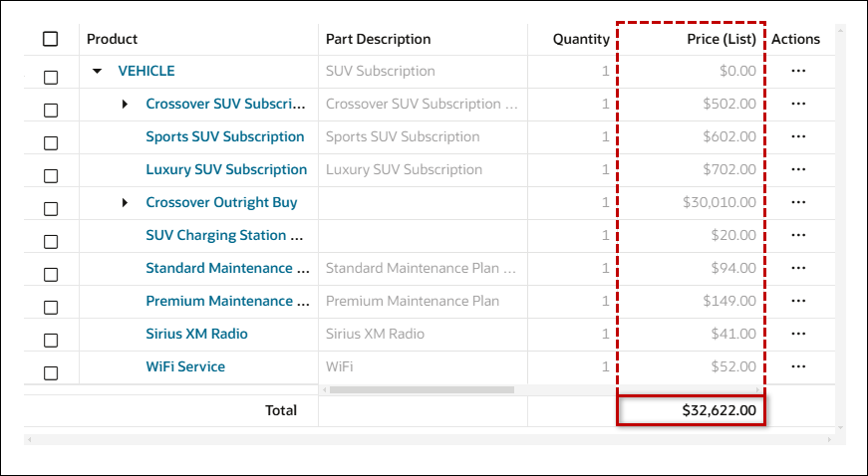
Task: Click the Part Description horizontal scrollbar
Action: tap(419, 389)
